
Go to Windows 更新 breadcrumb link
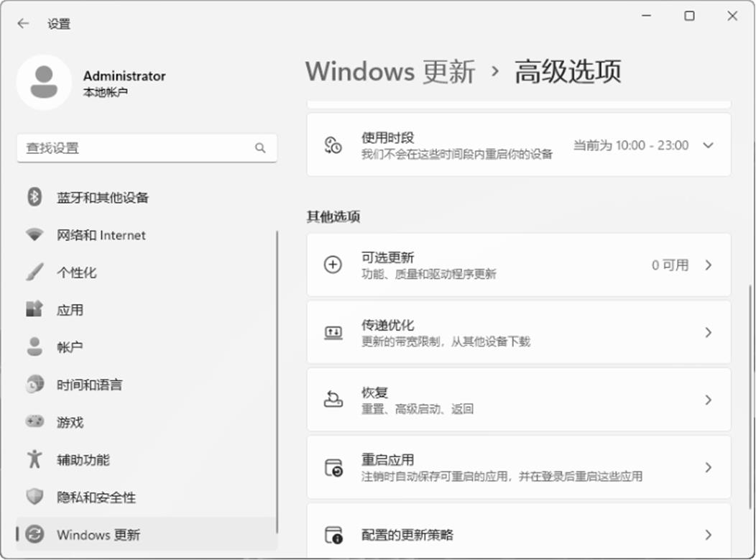coord(390,72)
